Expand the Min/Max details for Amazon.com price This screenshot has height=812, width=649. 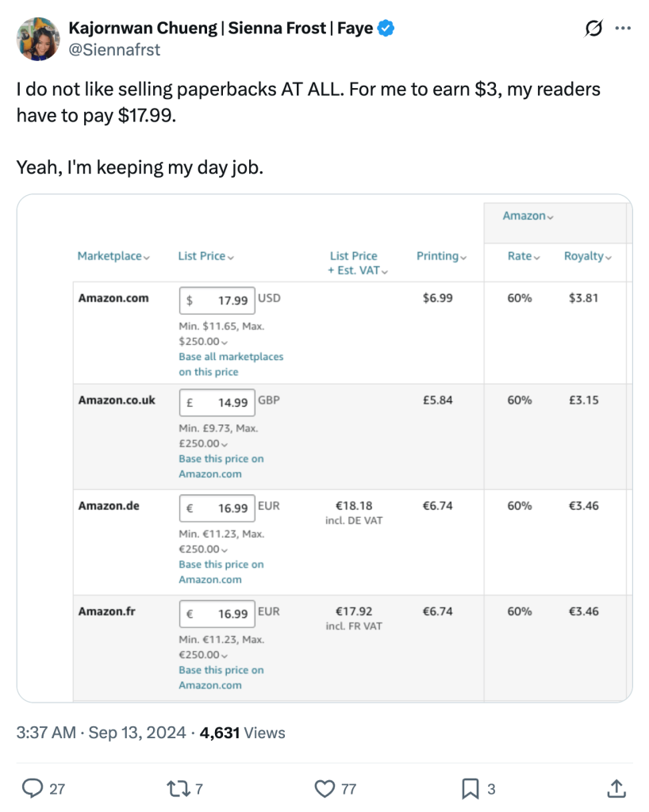click(225, 340)
